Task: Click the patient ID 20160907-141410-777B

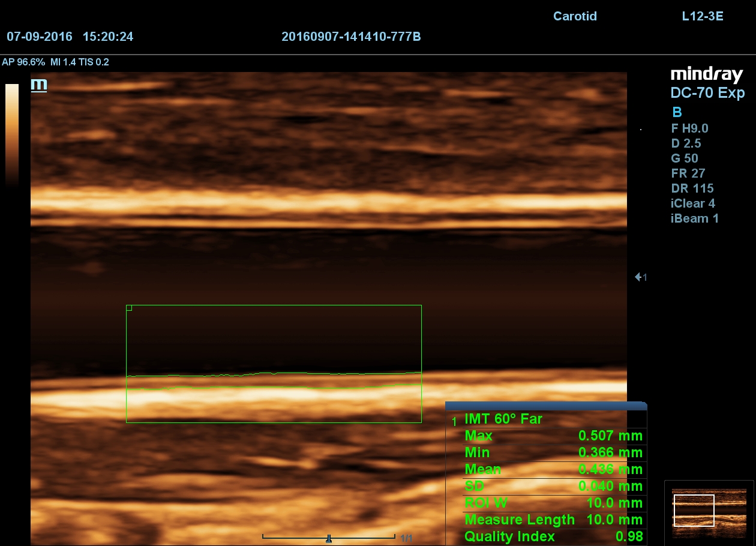Action: tap(351, 37)
